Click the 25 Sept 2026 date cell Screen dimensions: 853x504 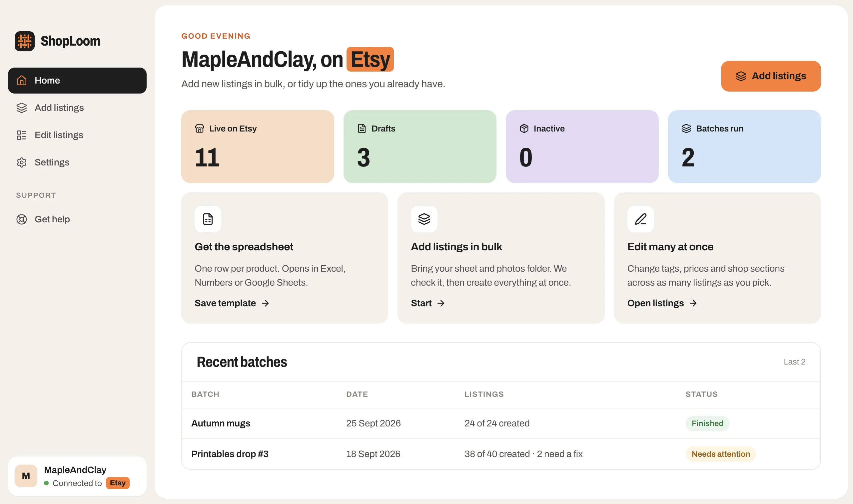[373, 423]
